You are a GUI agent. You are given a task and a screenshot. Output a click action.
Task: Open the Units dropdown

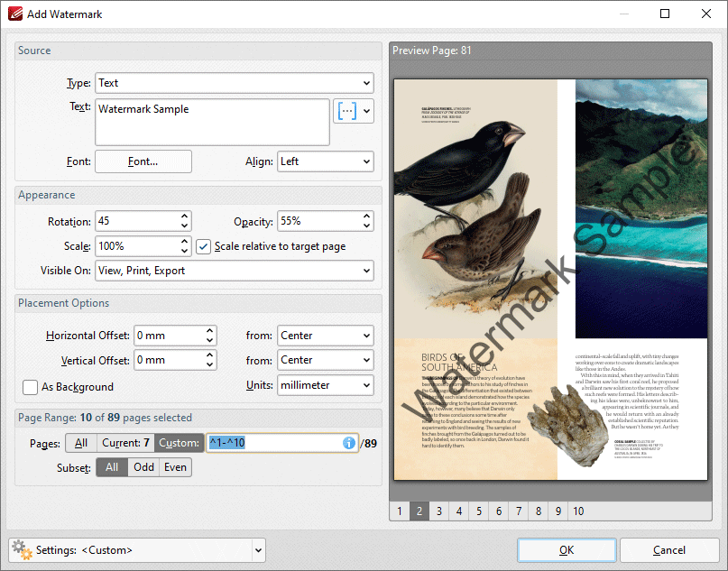coord(326,385)
